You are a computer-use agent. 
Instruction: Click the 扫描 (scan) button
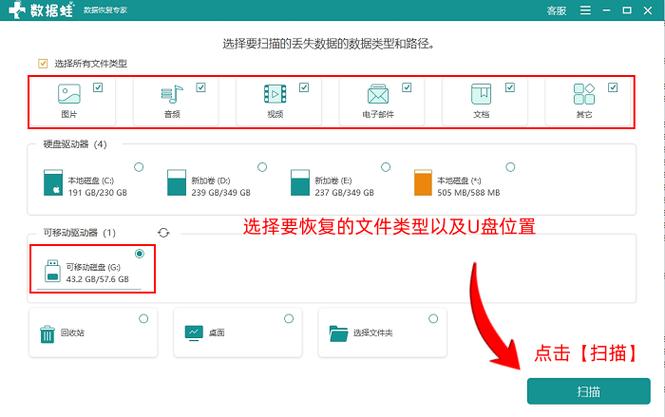point(589,391)
